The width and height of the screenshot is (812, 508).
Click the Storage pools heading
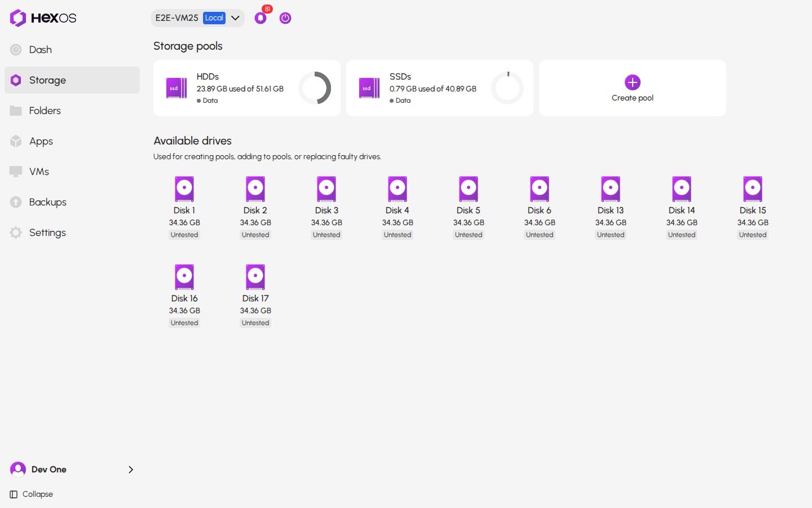coord(188,46)
